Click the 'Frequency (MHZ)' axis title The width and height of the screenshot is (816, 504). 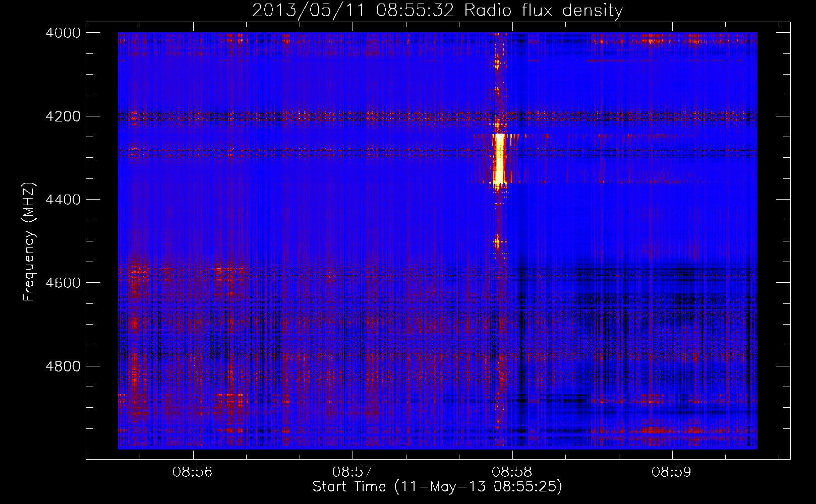(x=29, y=241)
